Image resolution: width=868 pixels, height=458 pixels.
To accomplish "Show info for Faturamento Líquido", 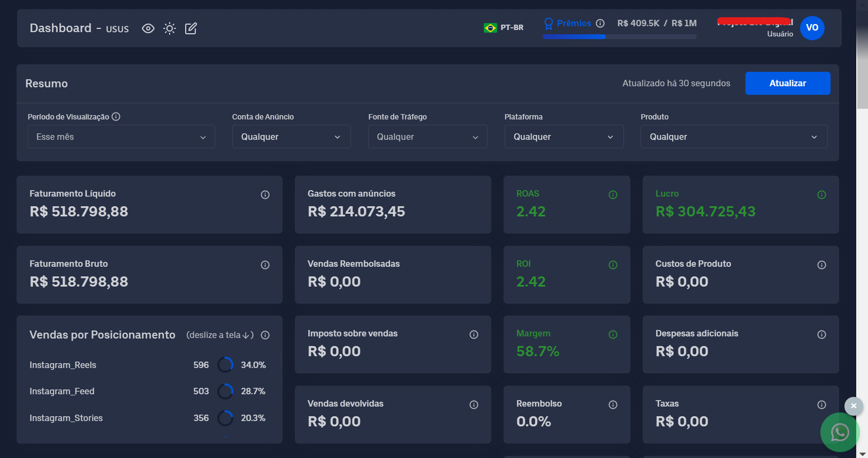I will [x=265, y=195].
